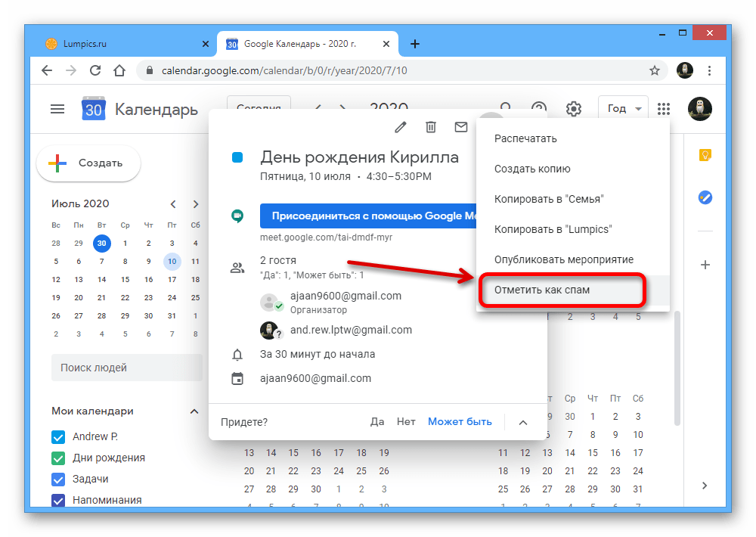Get add-ons via side panel plus

pyautogui.click(x=705, y=265)
